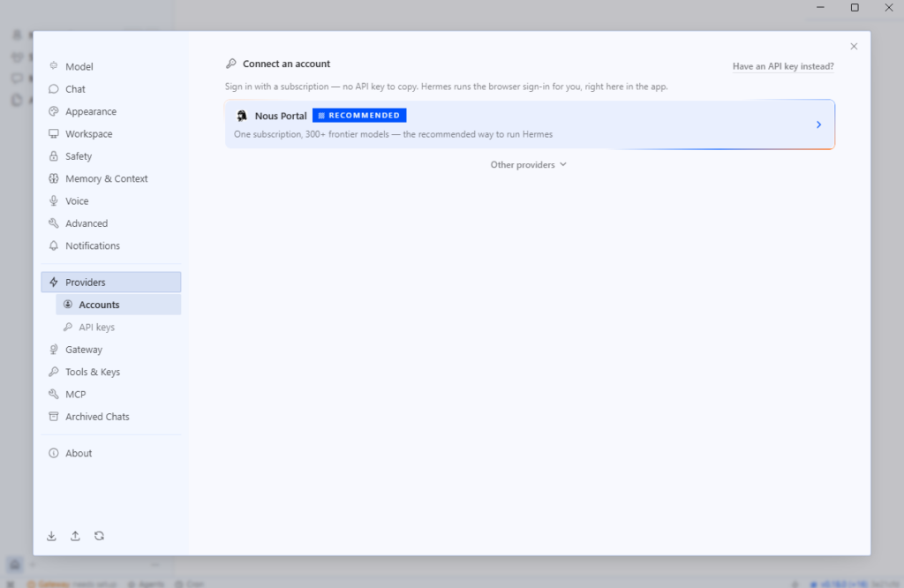The height and width of the screenshot is (588, 904).
Task: Open the Archived Chats label
Action: 97,417
